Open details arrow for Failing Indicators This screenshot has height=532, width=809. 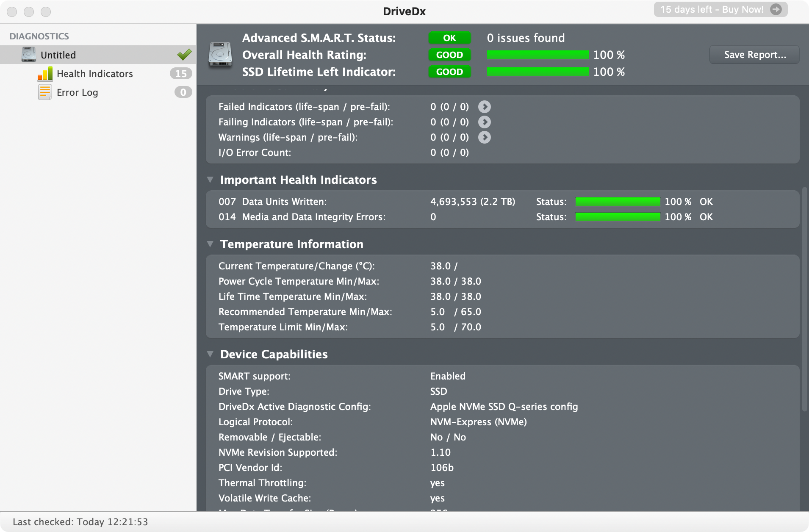[484, 122]
